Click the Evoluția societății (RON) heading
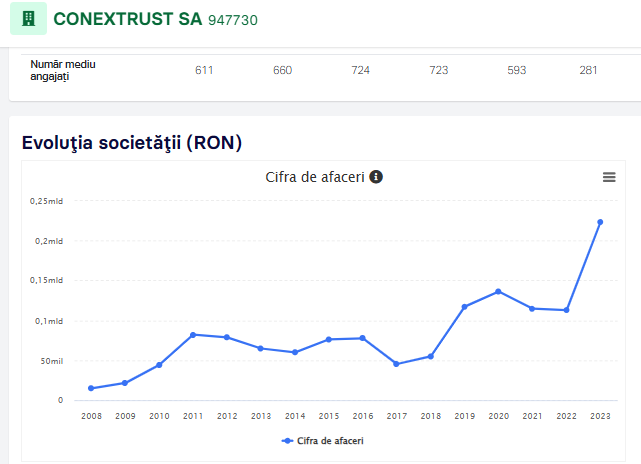Image resolution: width=641 pixels, height=464 pixels. (x=132, y=143)
